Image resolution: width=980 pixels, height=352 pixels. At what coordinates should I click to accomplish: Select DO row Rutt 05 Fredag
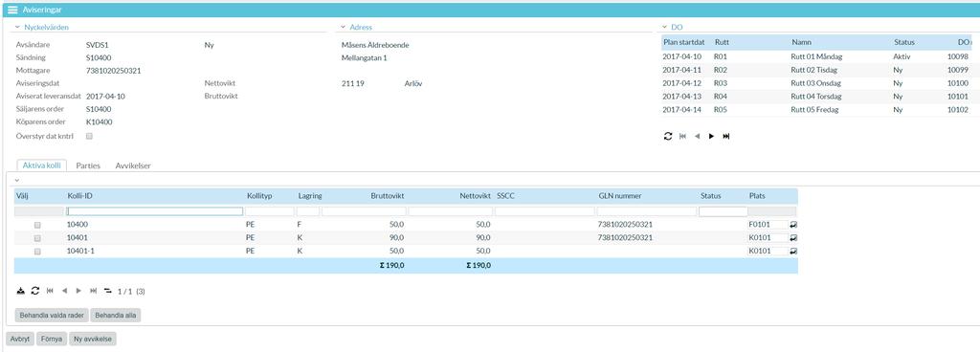(x=815, y=110)
